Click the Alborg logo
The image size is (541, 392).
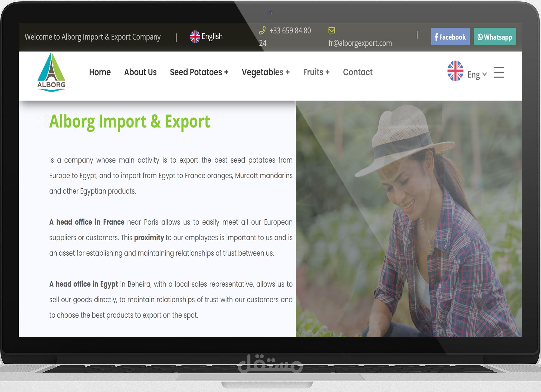pos(51,72)
